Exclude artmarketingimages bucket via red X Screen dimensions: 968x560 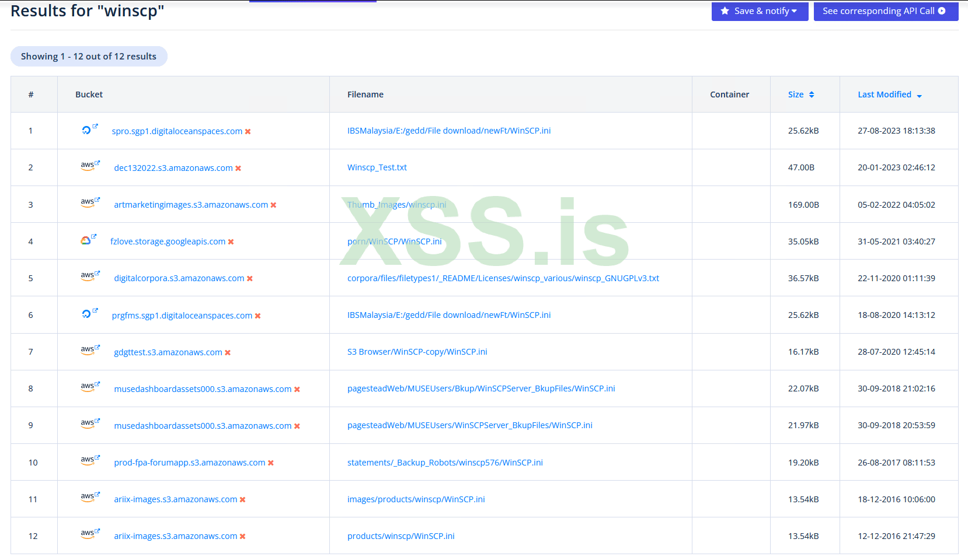click(274, 205)
